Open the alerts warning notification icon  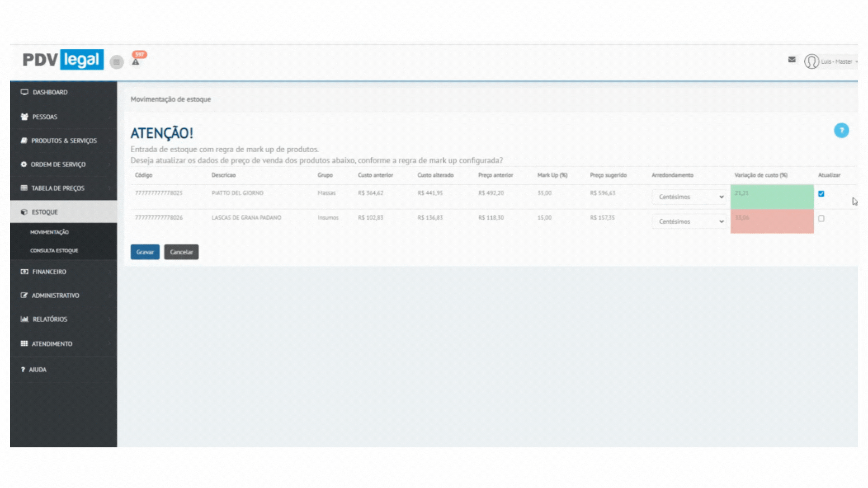[x=136, y=62]
